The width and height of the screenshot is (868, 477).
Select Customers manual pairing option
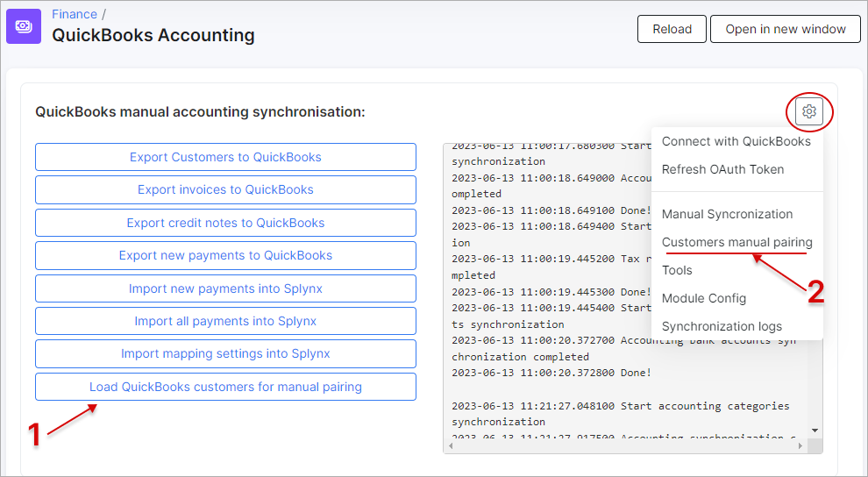tap(736, 242)
